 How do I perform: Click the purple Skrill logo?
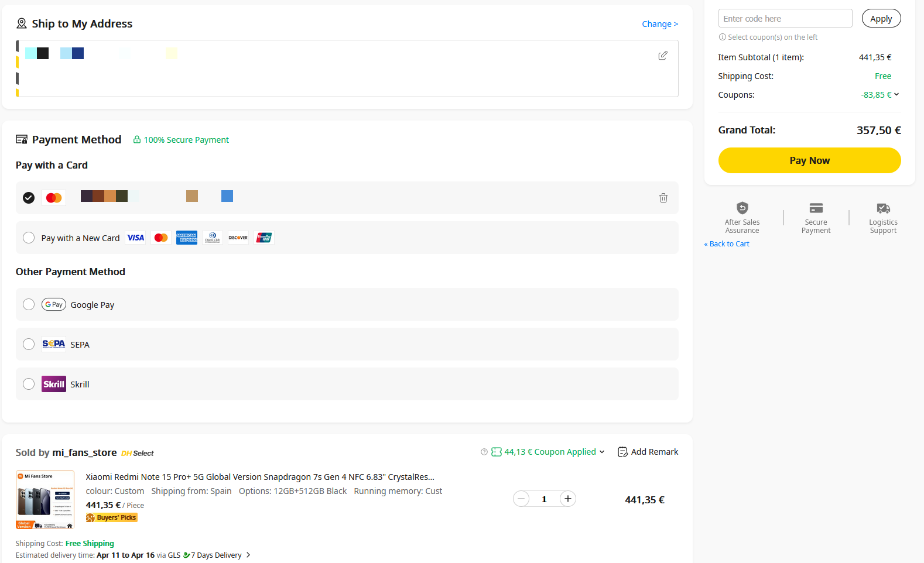(54, 384)
